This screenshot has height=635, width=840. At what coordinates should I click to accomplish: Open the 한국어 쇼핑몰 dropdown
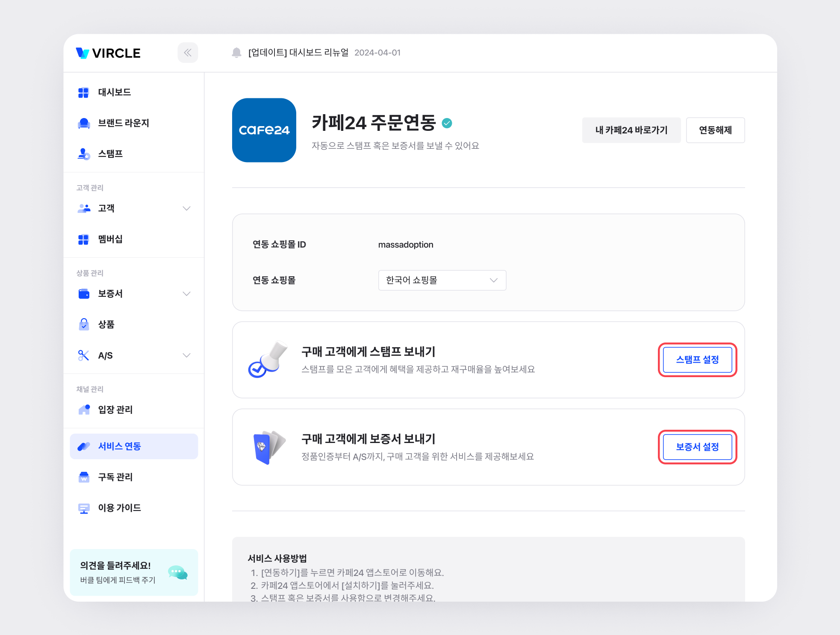pyautogui.click(x=442, y=280)
